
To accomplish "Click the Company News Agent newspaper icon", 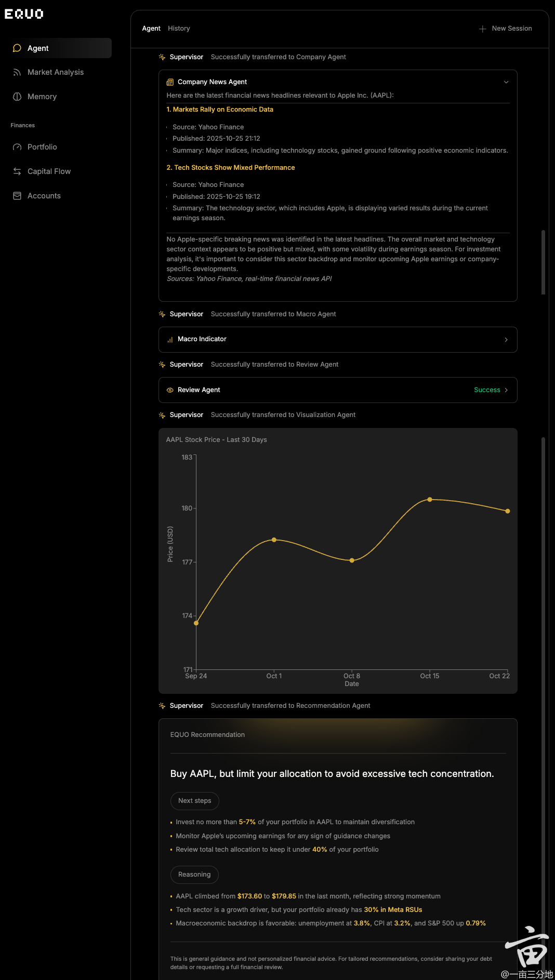I will (x=170, y=82).
